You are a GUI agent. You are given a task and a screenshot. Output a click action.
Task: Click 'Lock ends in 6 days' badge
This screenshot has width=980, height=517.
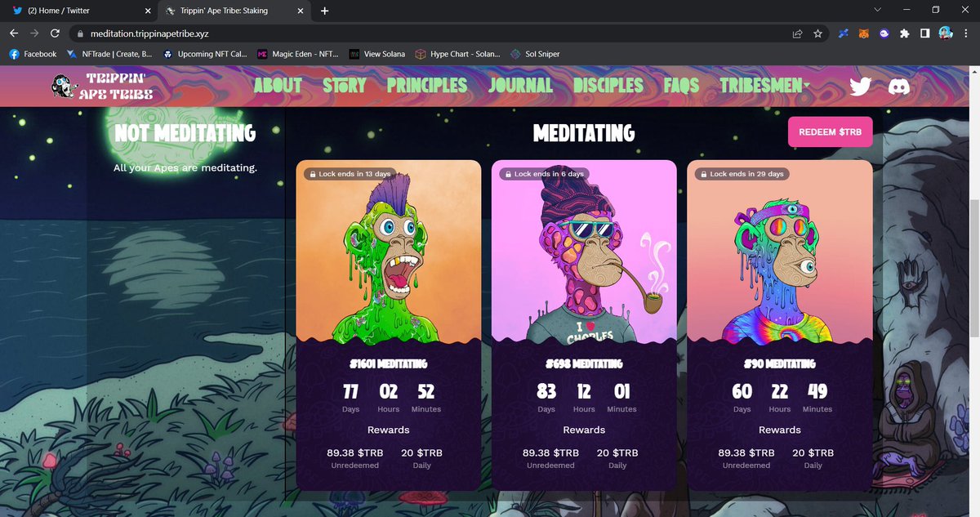544,174
